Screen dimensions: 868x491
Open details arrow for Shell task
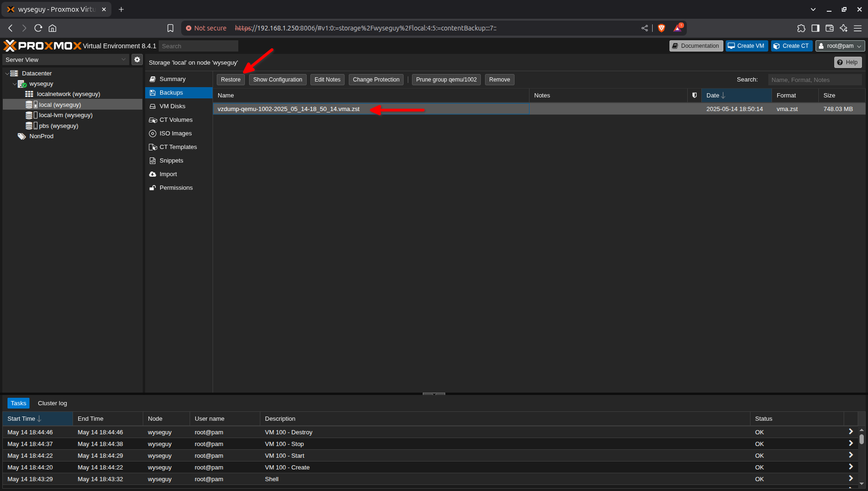851,478
